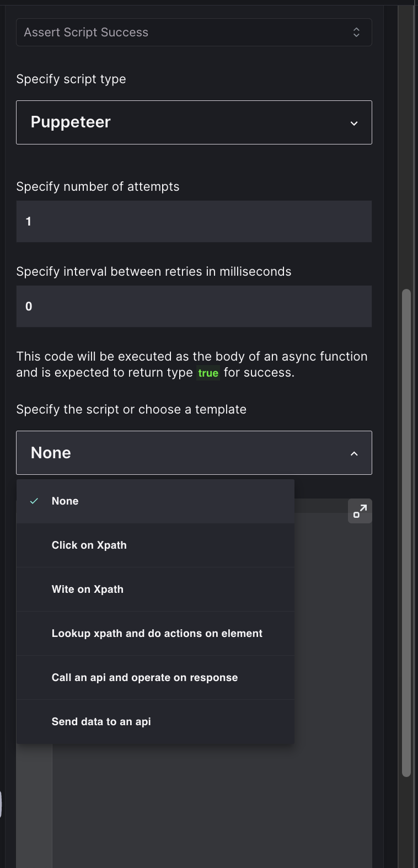Image resolution: width=418 pixels, height=868 pixels.
Task: Click the upward chevron on the None template selector
Action: [x=353, y=453]
